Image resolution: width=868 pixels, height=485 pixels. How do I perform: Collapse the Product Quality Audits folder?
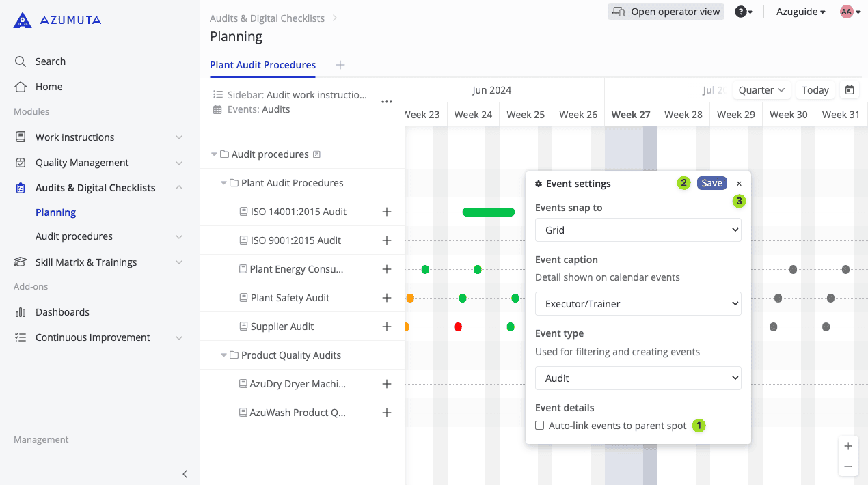(223, 355)
